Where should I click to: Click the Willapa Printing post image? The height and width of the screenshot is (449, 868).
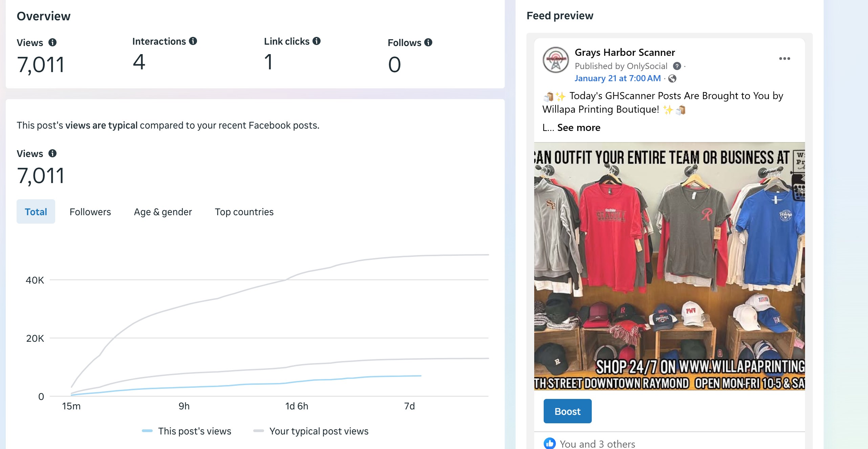point(669,266)
